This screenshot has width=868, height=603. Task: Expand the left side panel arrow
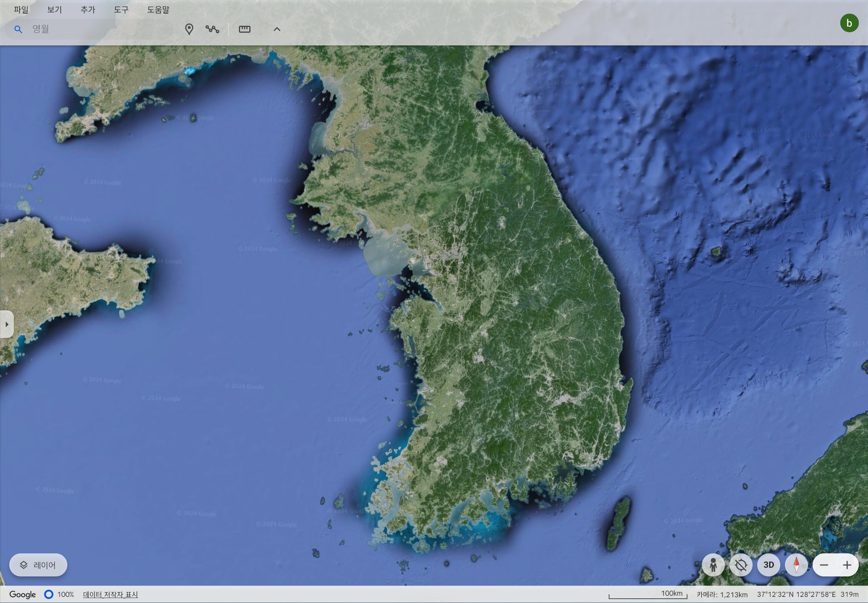coord(7,324)
